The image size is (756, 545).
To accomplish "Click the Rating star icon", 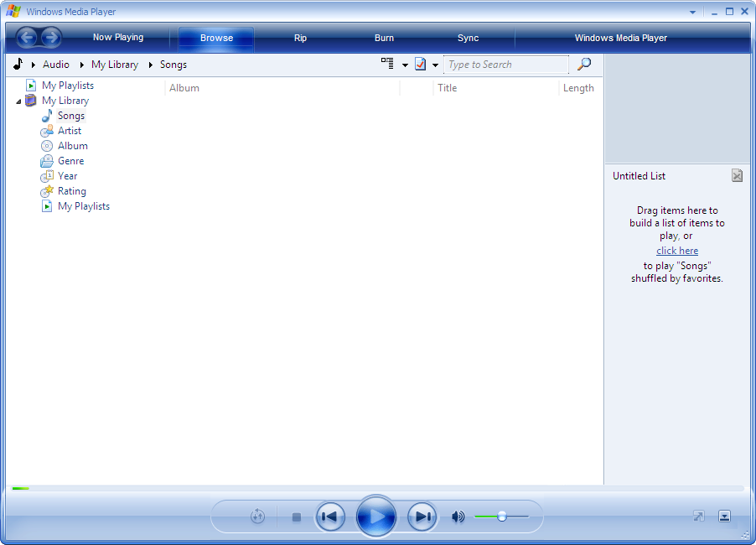I will pyautogui.click(x=47, y=191).
